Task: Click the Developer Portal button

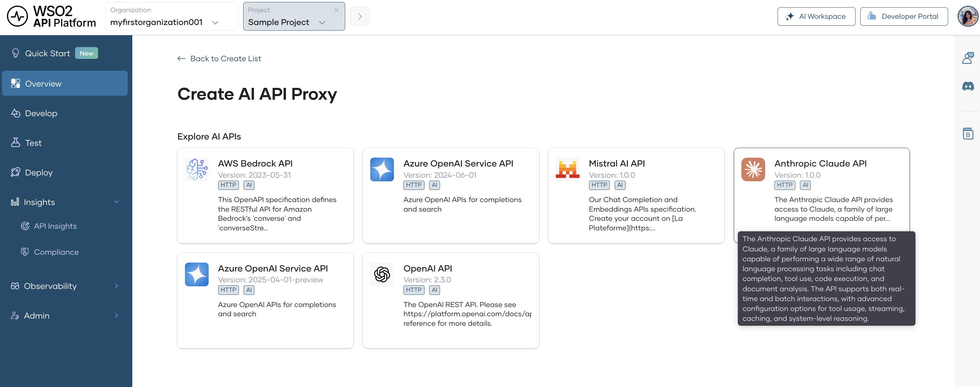Action: pyautogui.click(x=904, y=16)
